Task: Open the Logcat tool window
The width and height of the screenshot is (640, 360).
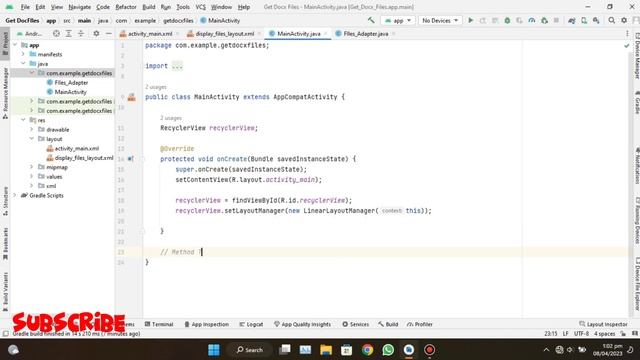Action: [x=251, y=324]
